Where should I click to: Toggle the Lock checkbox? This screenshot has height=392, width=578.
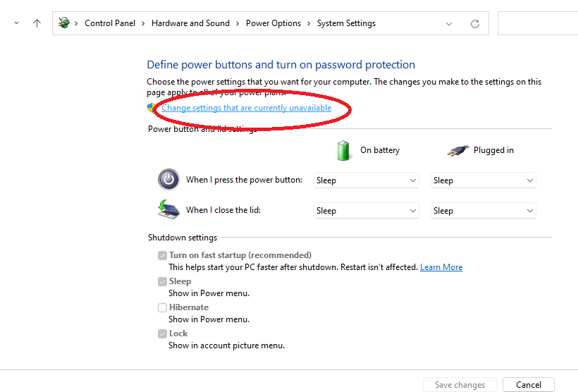pyautogui.click(x=162, y=333)
